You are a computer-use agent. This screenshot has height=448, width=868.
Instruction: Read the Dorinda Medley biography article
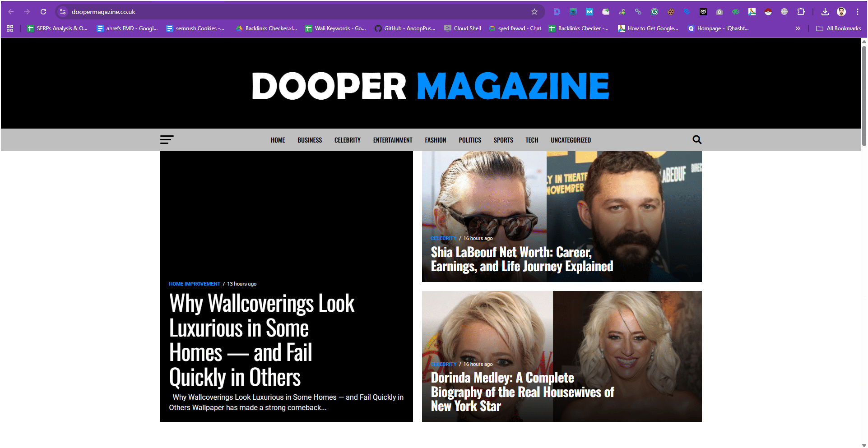[522, 392]
